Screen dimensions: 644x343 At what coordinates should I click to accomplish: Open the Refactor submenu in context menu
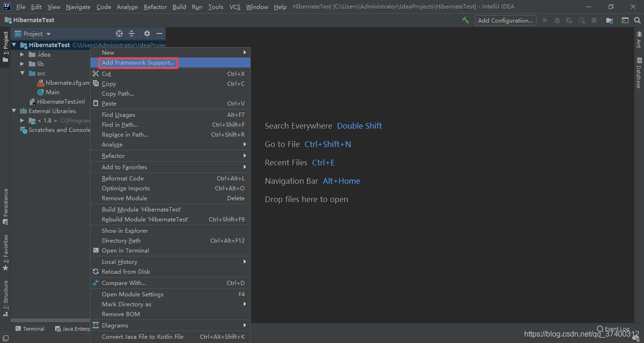point(170,155)
